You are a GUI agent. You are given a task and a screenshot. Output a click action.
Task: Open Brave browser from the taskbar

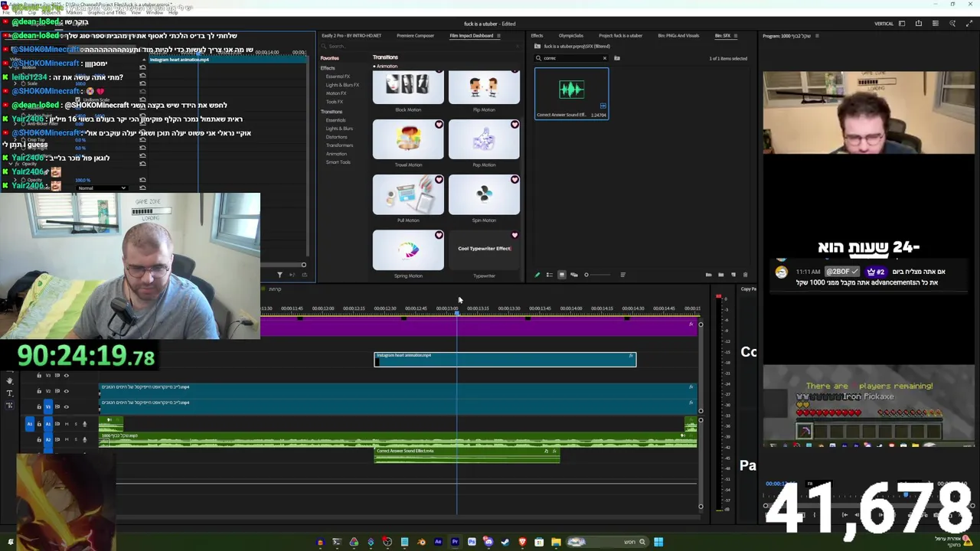pyautogui.click(x=522, y=542)
